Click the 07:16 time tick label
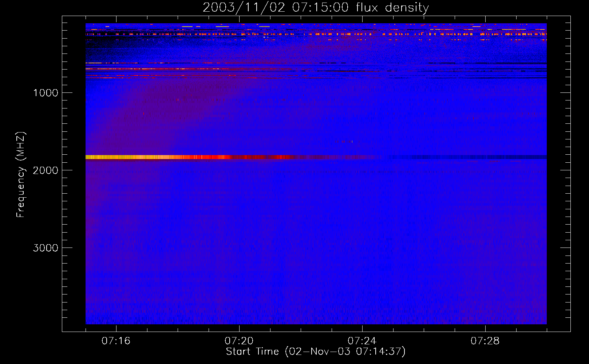 116,341
